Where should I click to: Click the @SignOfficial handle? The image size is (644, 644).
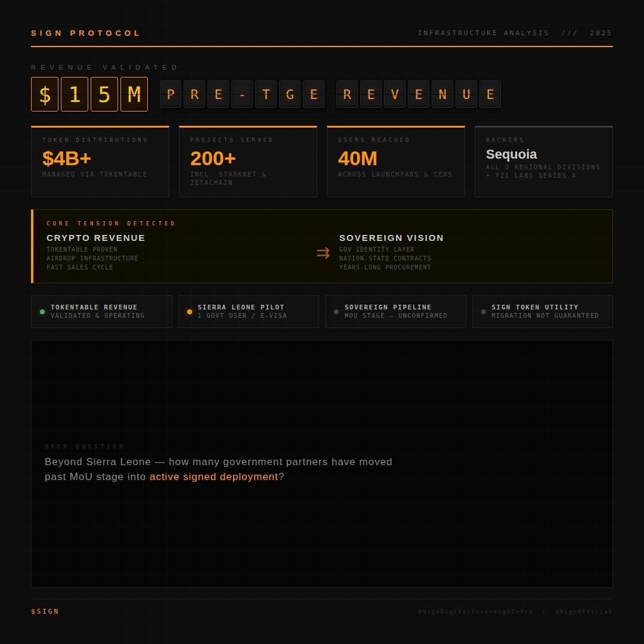584,612
